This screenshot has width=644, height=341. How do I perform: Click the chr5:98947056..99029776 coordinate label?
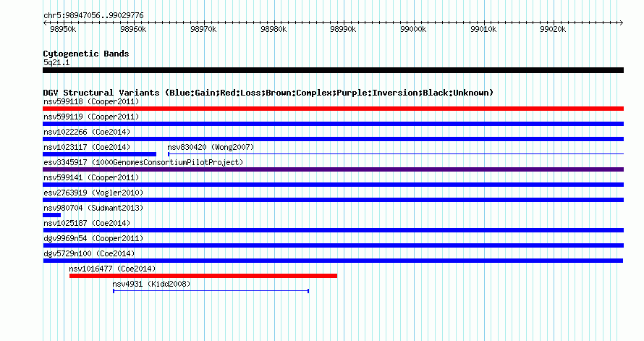click(x=93, y=15)
